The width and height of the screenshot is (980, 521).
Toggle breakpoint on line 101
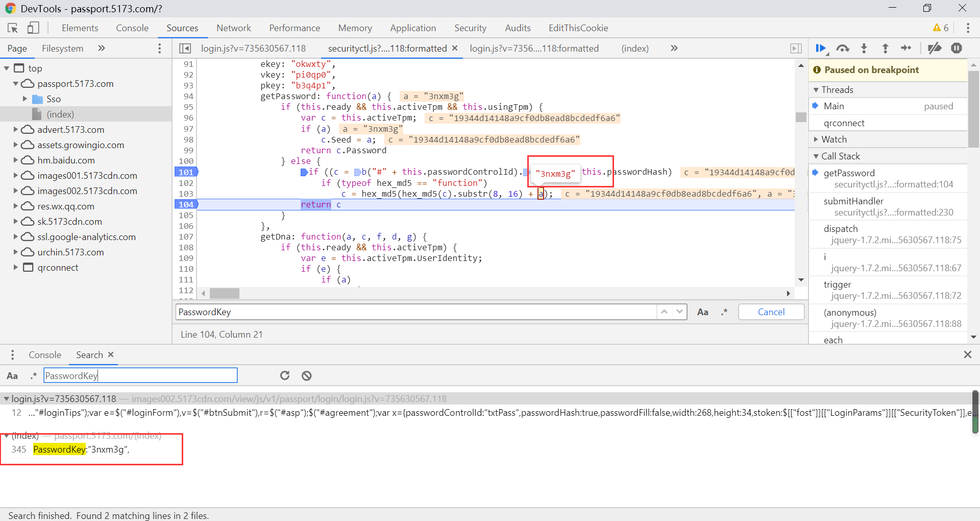[186, 172]
